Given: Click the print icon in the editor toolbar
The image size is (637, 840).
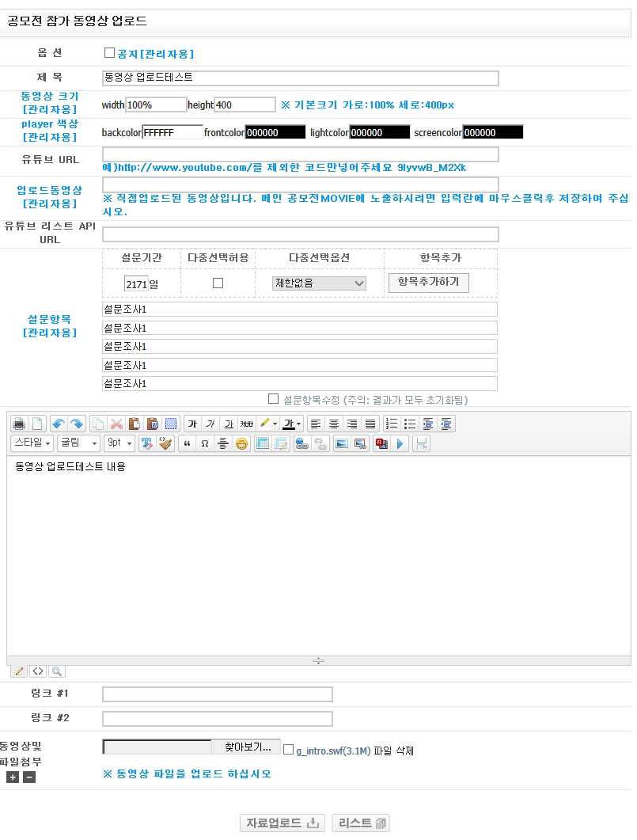Looking at the screenshot, I should click(x=19, y=424).
